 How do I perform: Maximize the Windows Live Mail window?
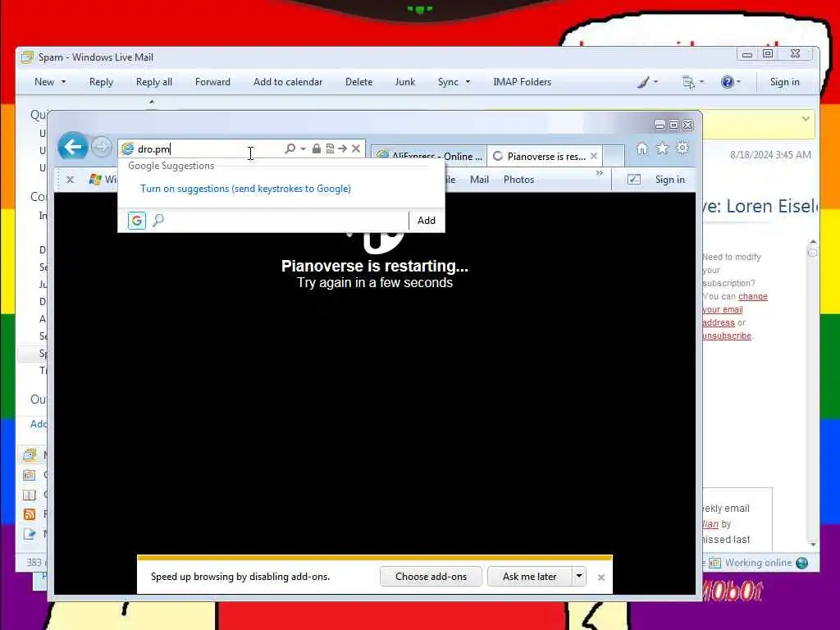768,53
